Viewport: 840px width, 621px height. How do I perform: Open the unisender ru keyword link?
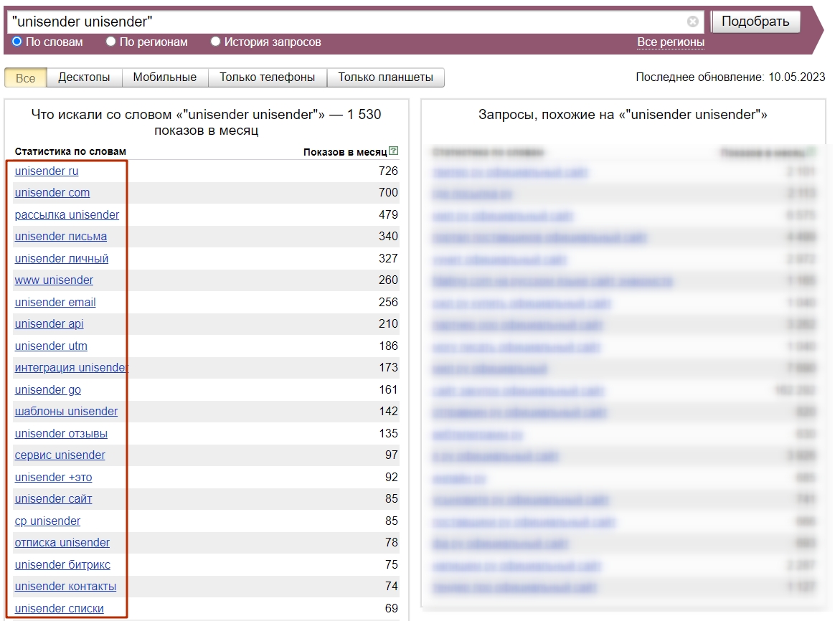click(x=47, y=171)
